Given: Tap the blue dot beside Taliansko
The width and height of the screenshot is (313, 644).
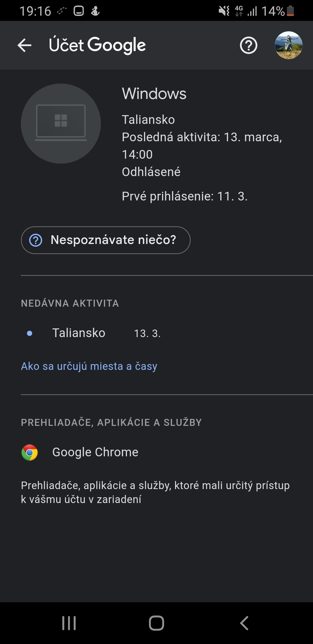Looking at the screenshot, I should pyautogui.click(x=30, y=333).
